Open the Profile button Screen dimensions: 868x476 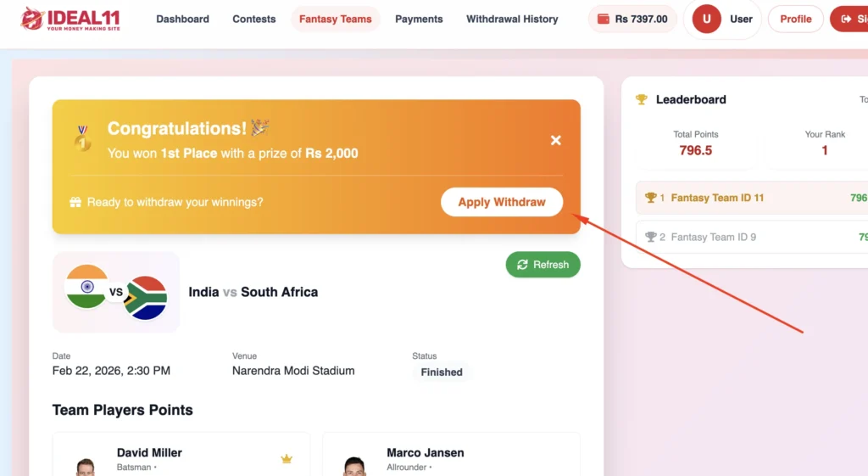tap(795, 19)
